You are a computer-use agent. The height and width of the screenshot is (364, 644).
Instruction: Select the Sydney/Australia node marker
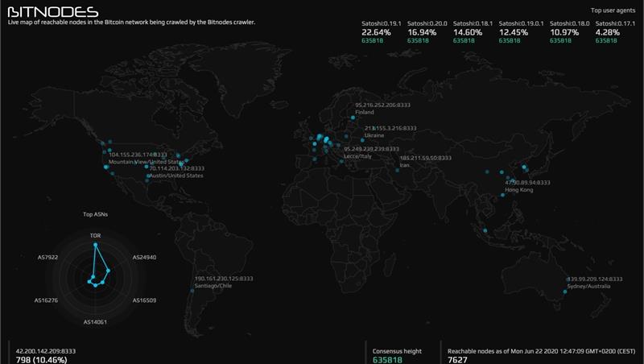[565, 292]
